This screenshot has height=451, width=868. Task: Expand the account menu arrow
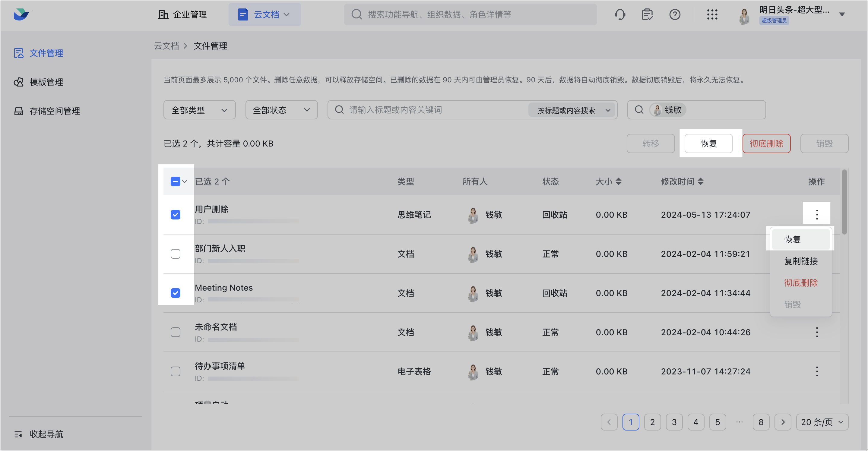(x=842, y=14)
